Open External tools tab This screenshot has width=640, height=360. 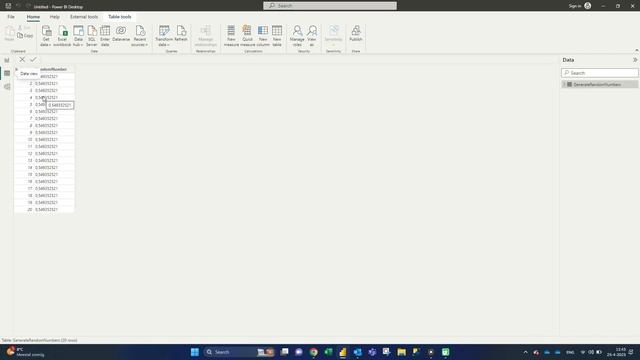tap(84, 17)
